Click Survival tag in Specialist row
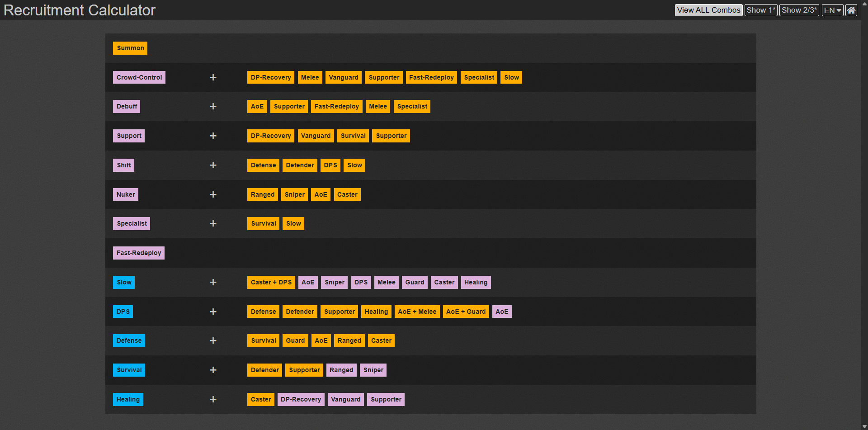The width and height of the screenshot is (868, 430). click(263, 223)
